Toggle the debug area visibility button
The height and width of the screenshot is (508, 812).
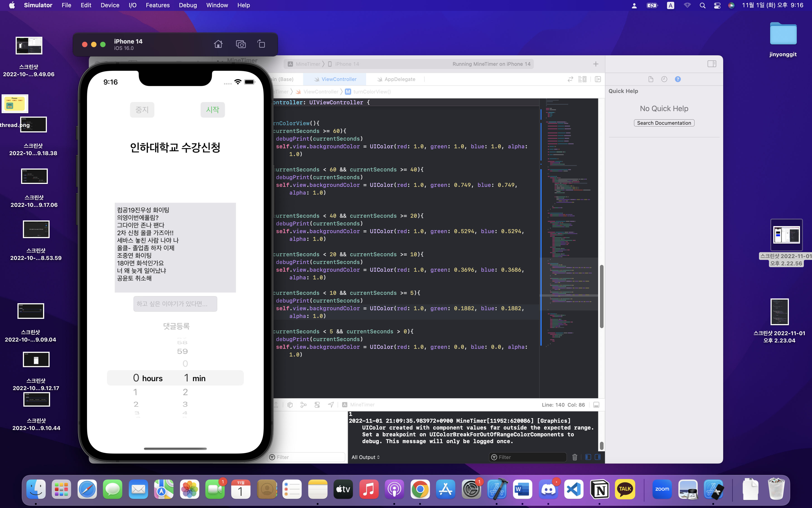point(596,405)
